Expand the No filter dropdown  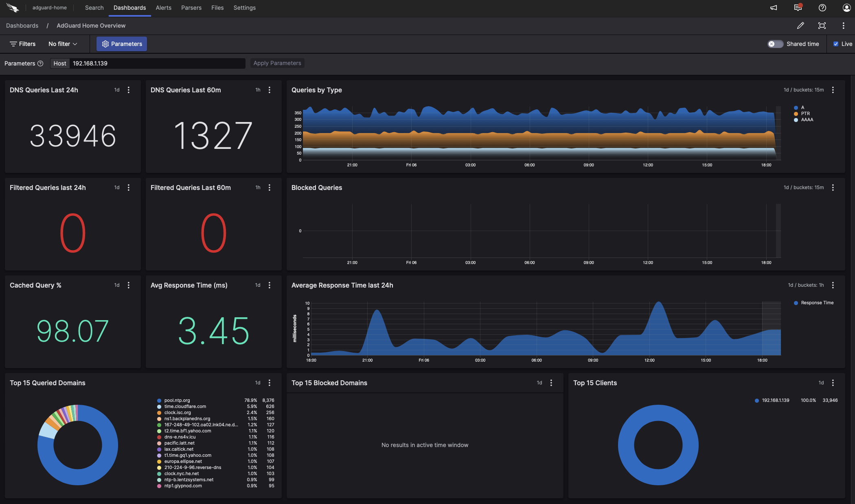[63, 44]
